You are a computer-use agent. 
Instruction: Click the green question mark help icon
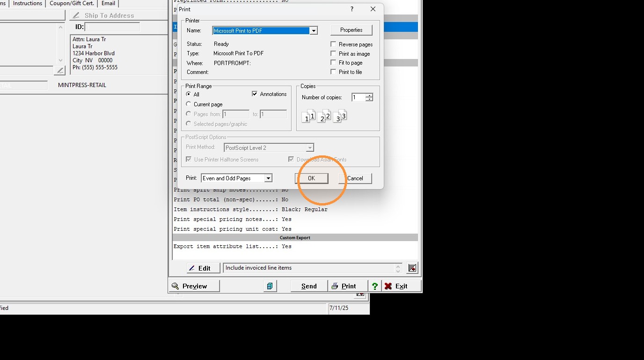point(375,286)
